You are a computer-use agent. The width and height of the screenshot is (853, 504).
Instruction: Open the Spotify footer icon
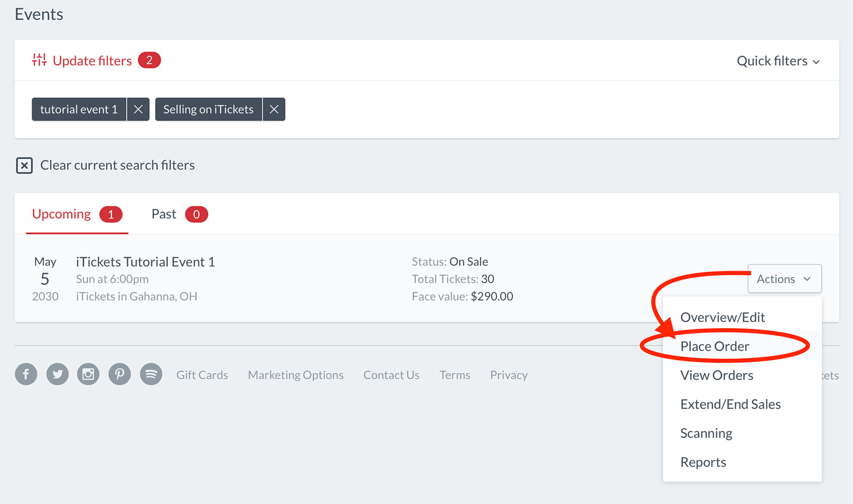pos(151,375)
